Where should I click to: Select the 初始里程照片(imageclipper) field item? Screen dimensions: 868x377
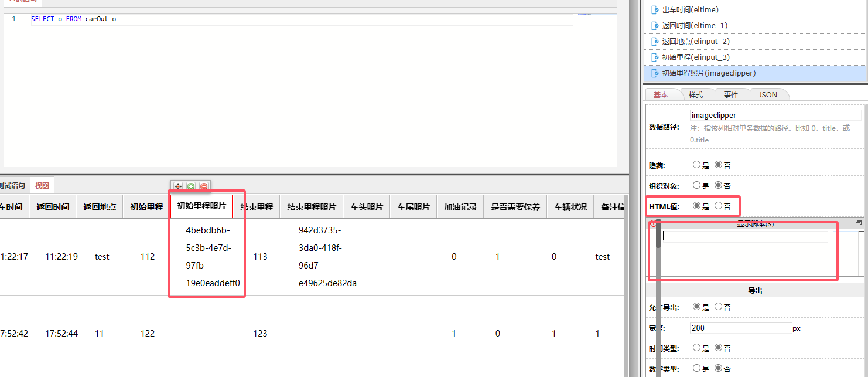coord(755,73)
